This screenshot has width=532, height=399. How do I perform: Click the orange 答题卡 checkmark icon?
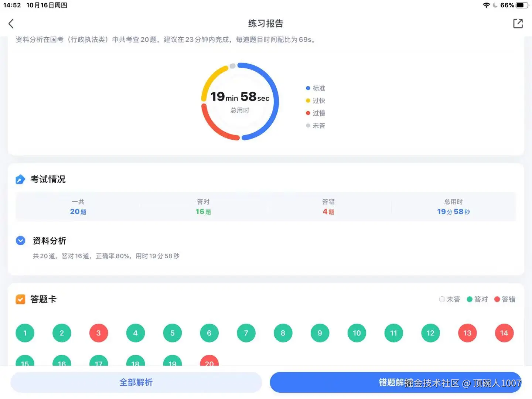point(20,299)
